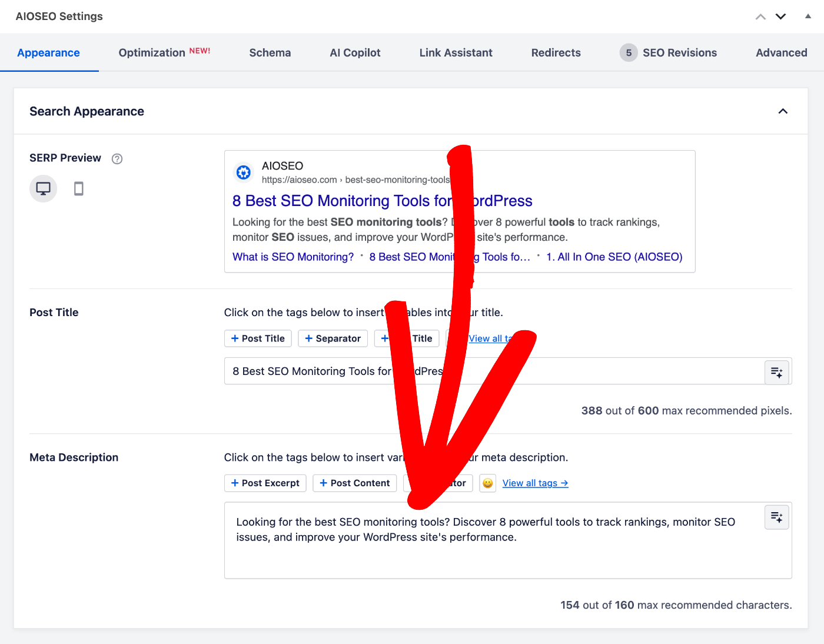Open emoji picker for Meta Description

pos(487,483)
